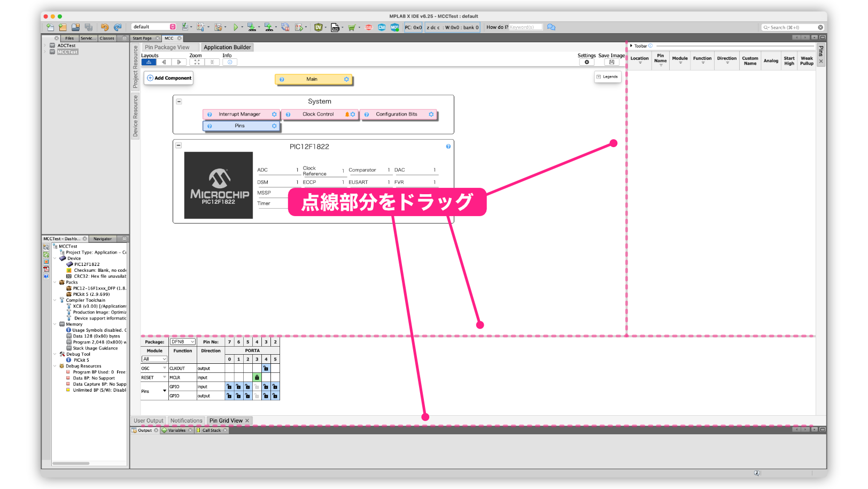
Task: Click the Project Resource side tab
Action: 136,67
